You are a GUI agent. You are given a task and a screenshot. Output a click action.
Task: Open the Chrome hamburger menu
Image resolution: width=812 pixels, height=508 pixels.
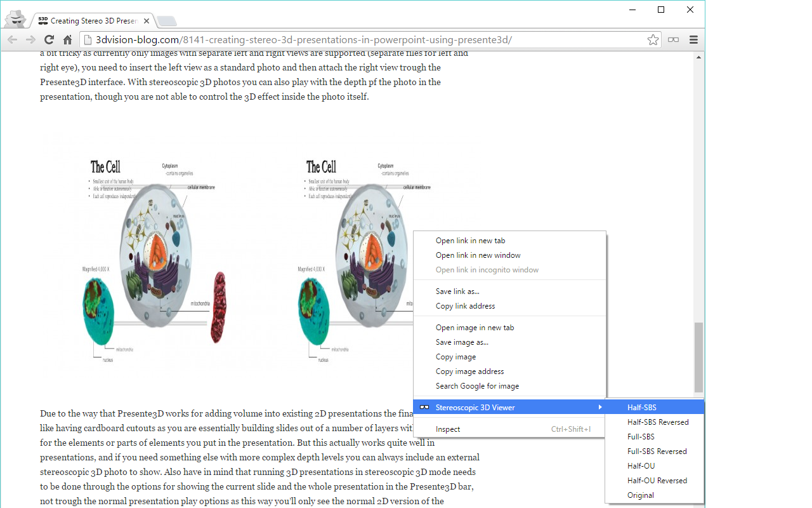pos(693,39)
